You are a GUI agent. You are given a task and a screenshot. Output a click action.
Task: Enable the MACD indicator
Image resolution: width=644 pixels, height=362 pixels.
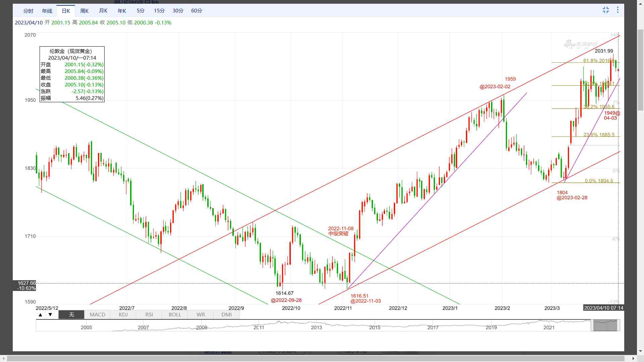click(97, 315)
